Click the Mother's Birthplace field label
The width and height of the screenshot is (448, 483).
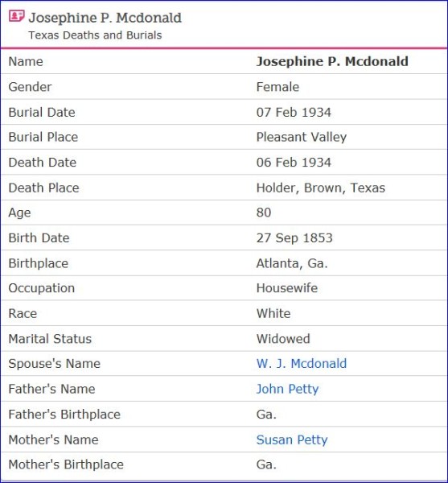tap(66, 464)
